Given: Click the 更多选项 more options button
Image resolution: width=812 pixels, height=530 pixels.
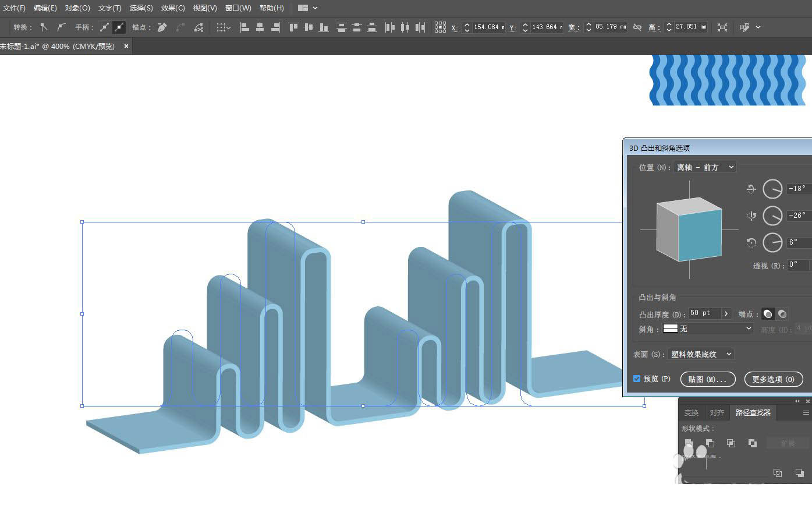Looking at the screenshot, I should tap(774, 379).
